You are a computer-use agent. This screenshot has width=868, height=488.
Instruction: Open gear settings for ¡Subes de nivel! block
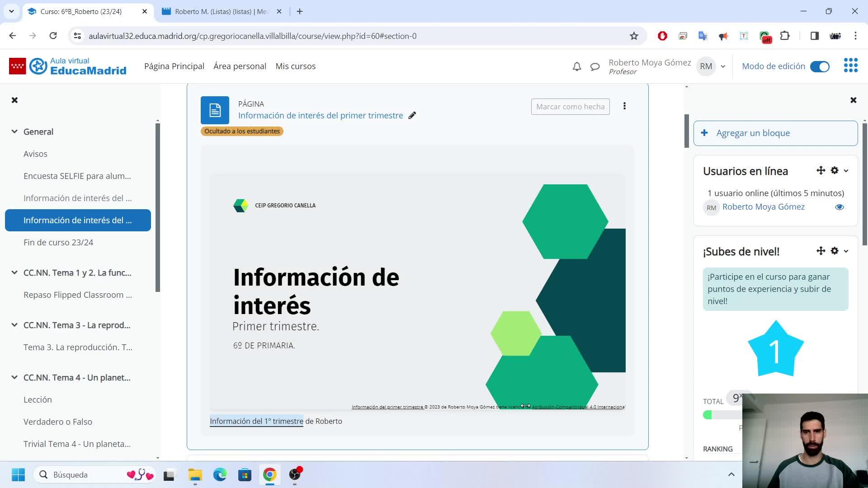tap(835, 251)
